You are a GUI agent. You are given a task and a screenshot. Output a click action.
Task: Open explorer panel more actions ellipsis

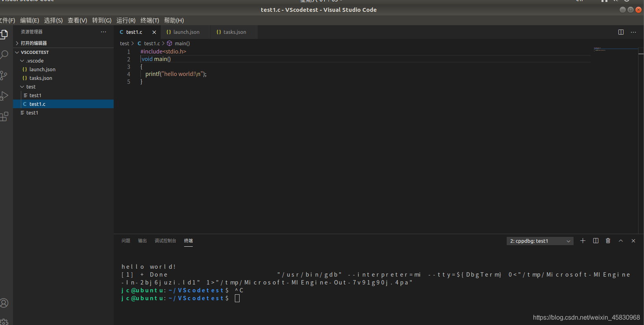[103, 32]
